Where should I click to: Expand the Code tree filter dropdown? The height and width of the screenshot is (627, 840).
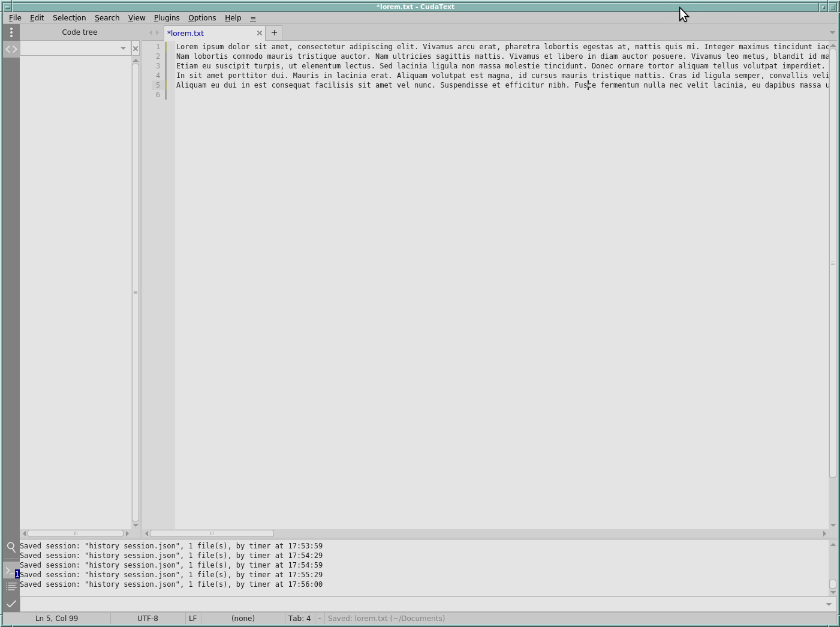click(123, 49)
